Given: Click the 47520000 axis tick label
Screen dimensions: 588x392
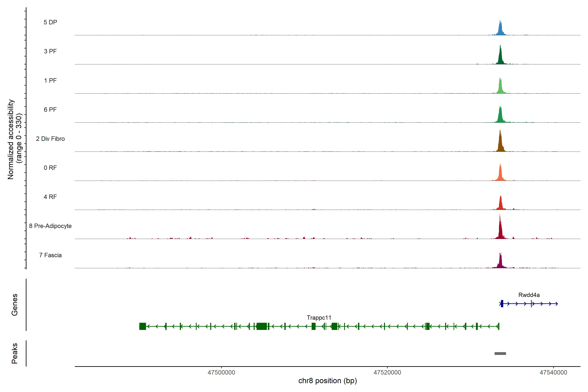Looking at the screenshot, I should pos(387,373).
